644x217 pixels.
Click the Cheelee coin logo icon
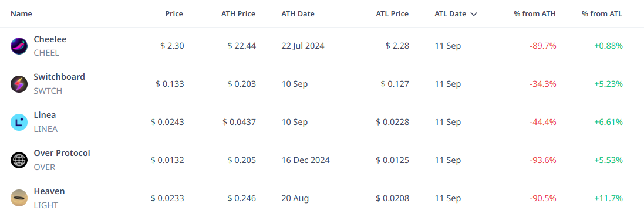(x=19, y=46)
